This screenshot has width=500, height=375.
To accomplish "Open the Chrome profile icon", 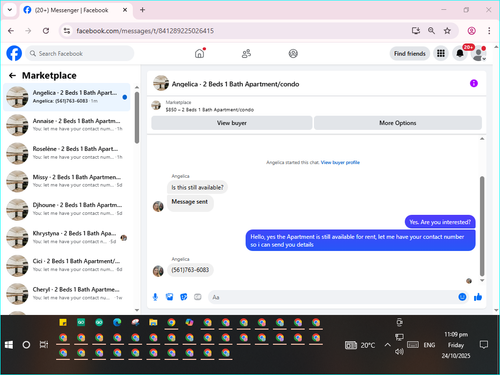I will [x=471, y=31].
